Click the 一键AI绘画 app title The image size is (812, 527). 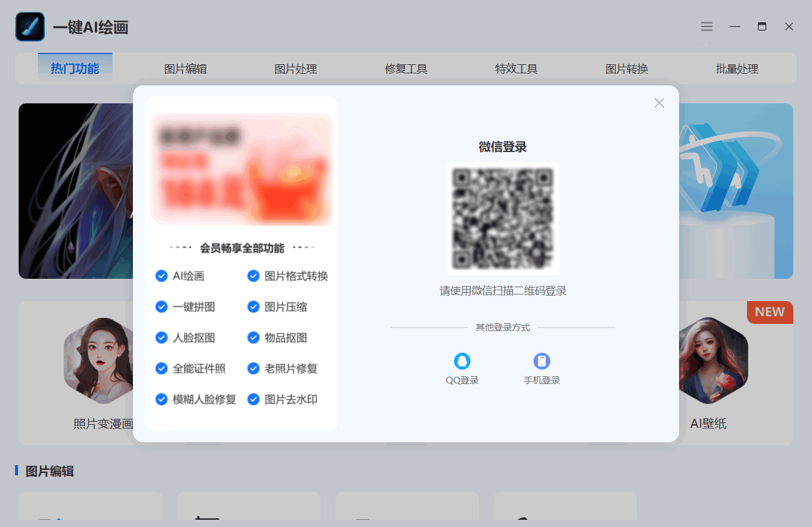[x=91, y=27]
